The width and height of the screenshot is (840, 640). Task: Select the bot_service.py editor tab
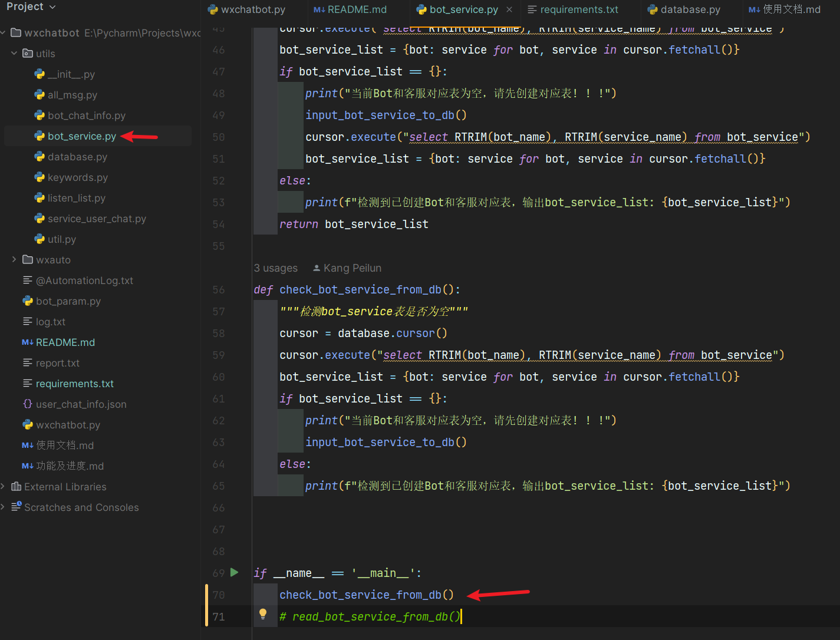point(457,9)
